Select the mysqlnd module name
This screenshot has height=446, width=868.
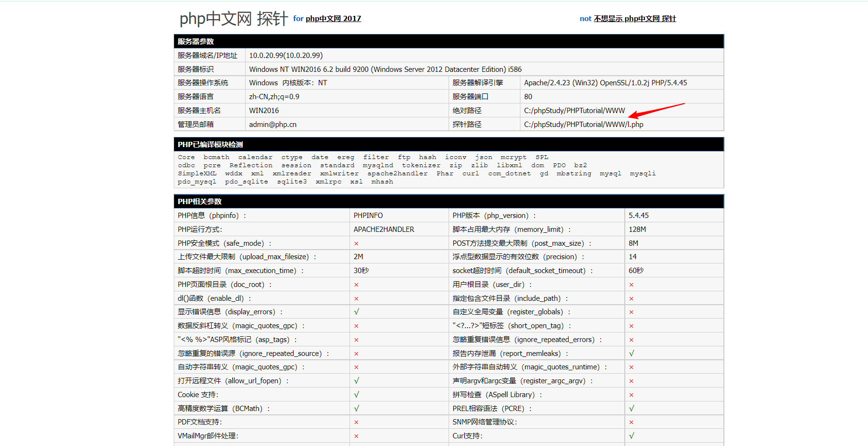click(x=378, y=165)
